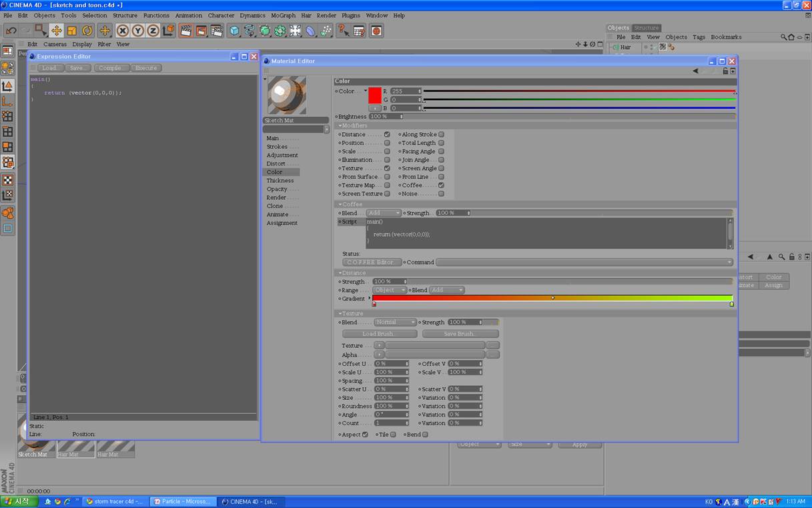Open the Spline tools icon

250,31
